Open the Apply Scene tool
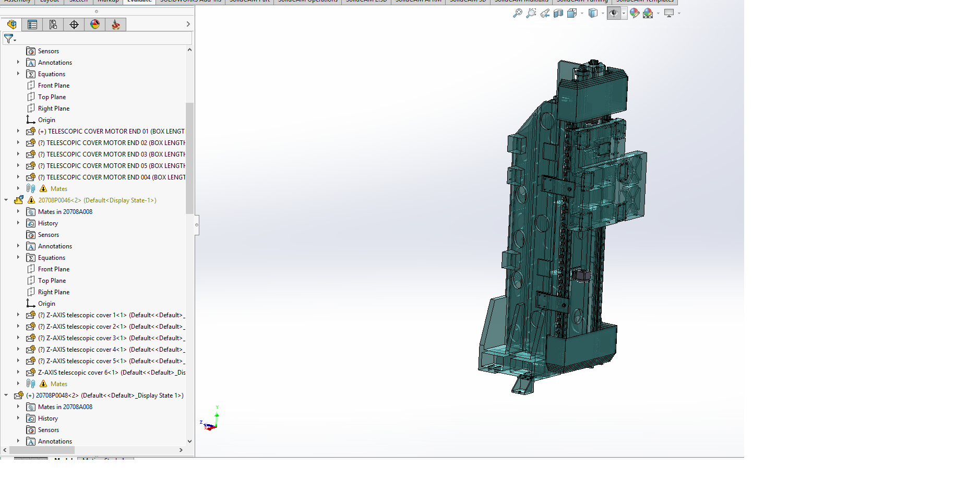The width and height of the screenshot is (980, 479). (649, 13)
